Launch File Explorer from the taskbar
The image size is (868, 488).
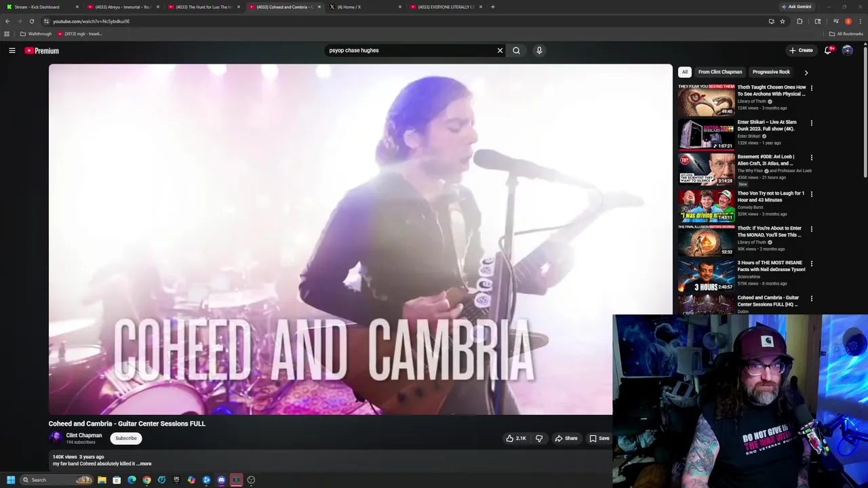click(102, 480)
